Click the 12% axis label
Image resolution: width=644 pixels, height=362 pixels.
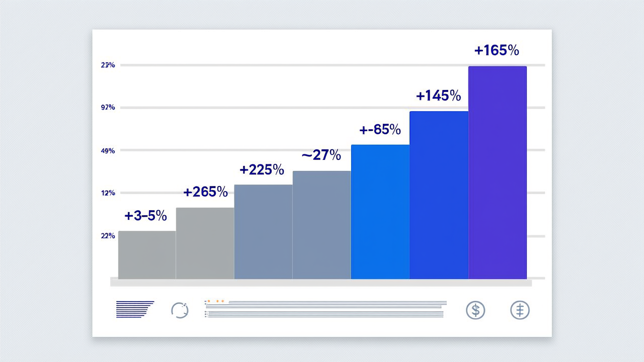(x=108, y=193)
